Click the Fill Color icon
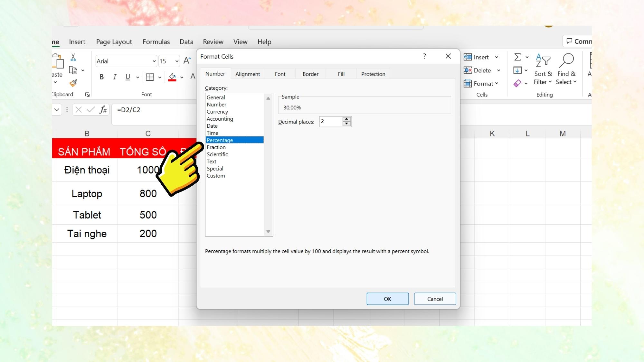The height and width of the screenshot is (362, 644). point(172,77)
